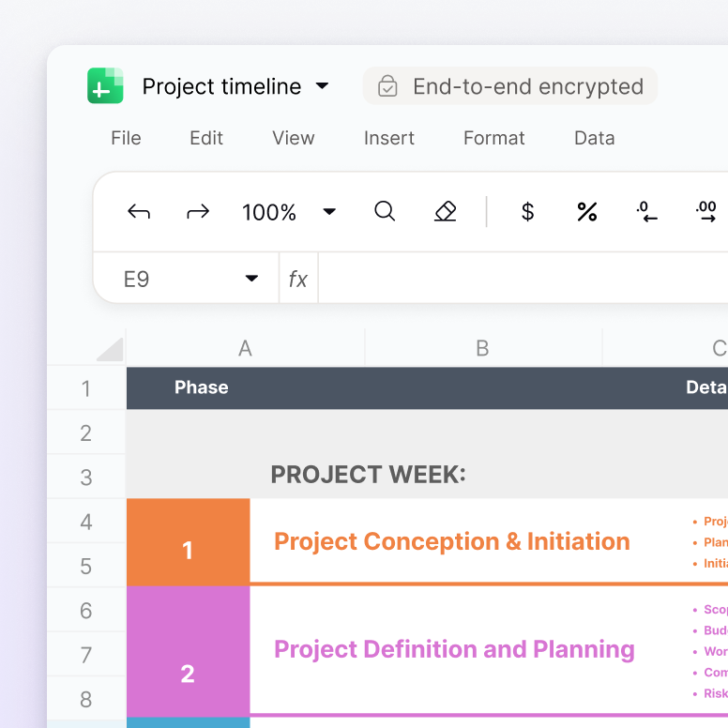Expand the Project timeline title dropdown

click(x=322, y=86)
